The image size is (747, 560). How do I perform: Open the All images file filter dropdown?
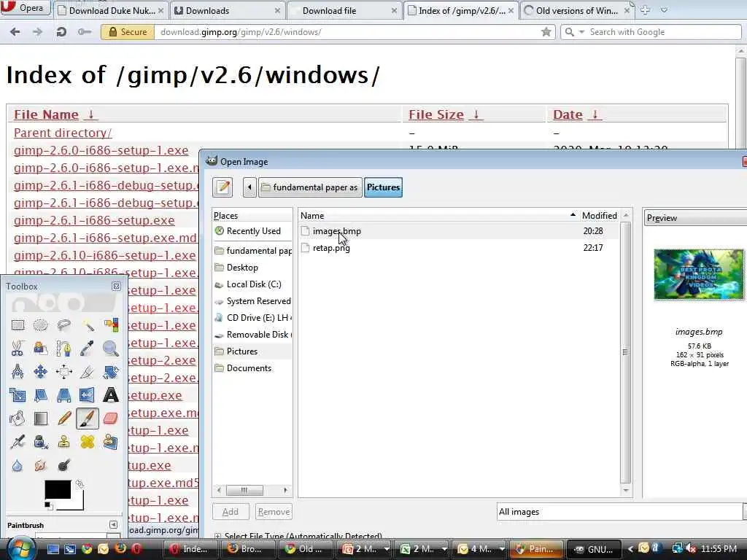[x=622, y=512]
